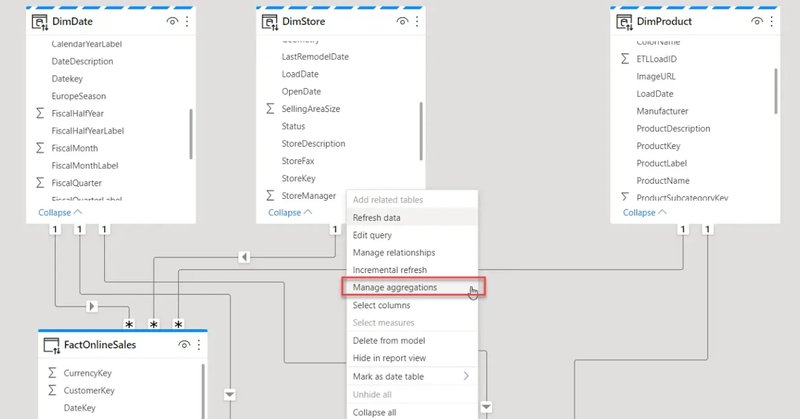The height and width of the screenshot is (419, 800).
Task: Toggle DimDate table visibility eye
Action: point(172,21)
